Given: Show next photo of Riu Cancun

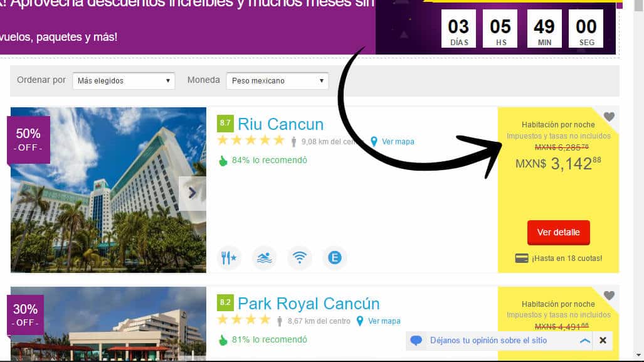Looking at the screenshot, I should tap(193, 193).
